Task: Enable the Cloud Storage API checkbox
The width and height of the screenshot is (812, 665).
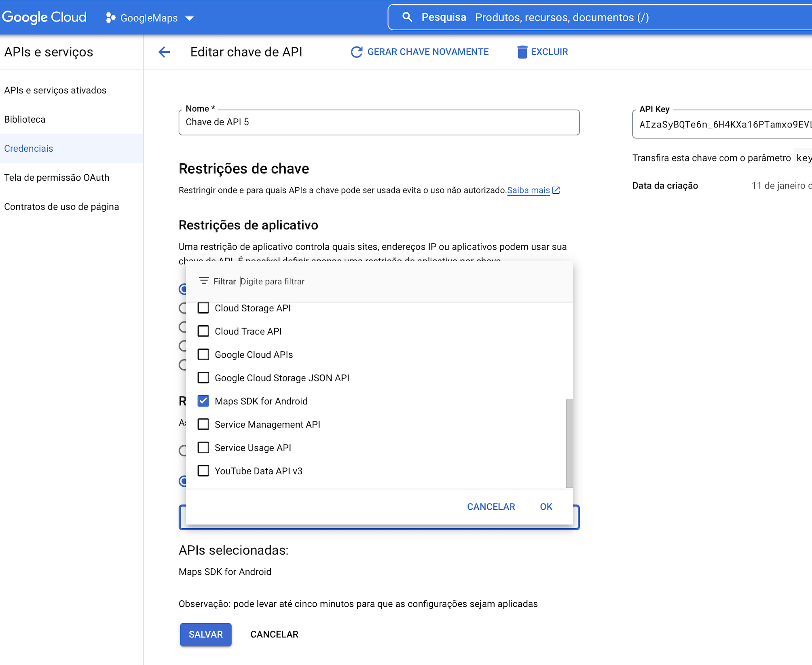Action: pos(203,308)
